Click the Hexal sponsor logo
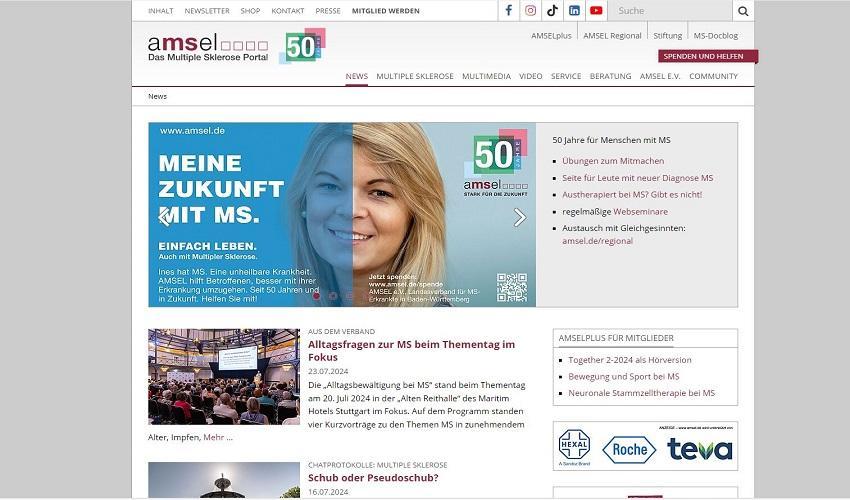Image resolution: width=850 pixels, height=500 pixels. click(x=574, y=447)
